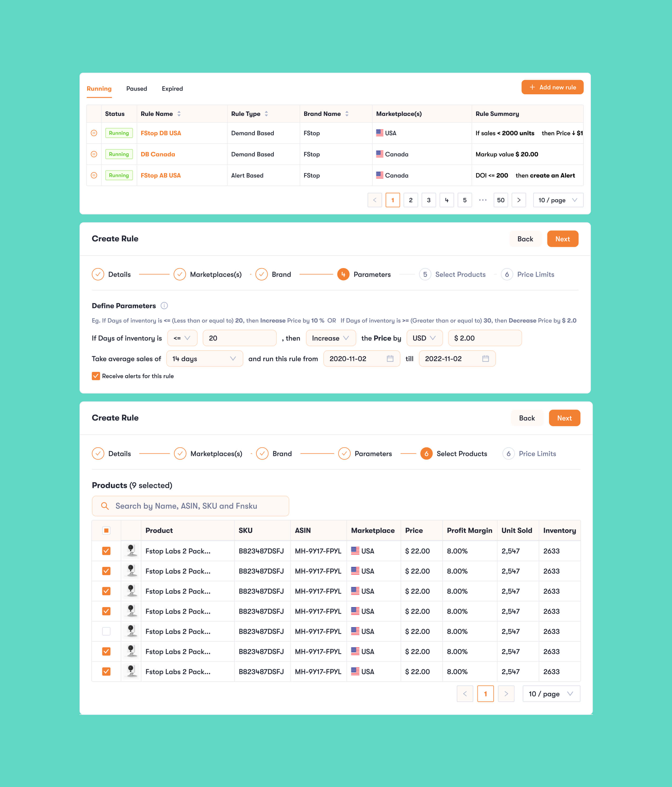Image resolution: width=672 pixels, height=787 pixels.
Task: Pause the FStop DB USA rule icon
Action: (x=94, y=133)
